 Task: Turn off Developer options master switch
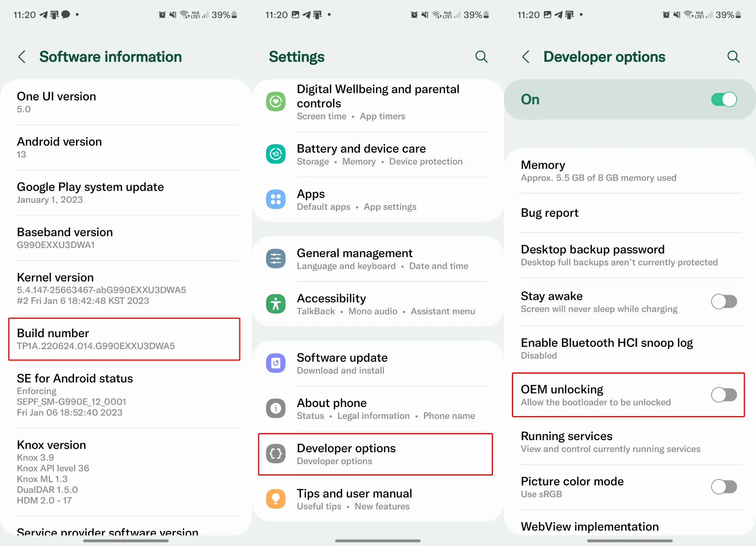pyautogui.click(x=724, y=100)
